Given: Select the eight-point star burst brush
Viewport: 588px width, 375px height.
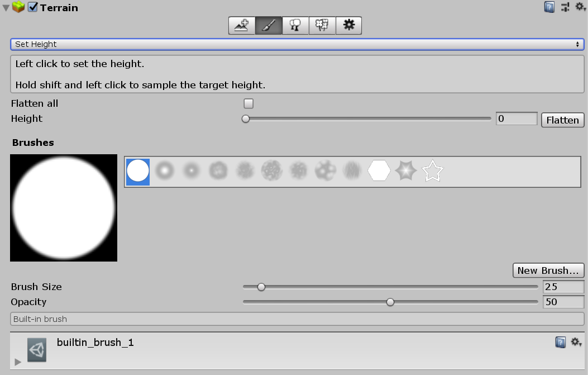Looking at the screenshot, I should 406,171.
